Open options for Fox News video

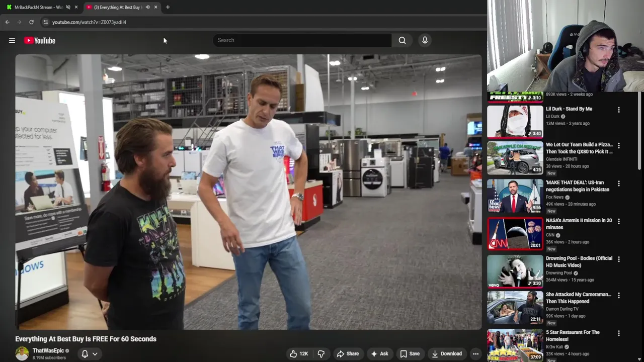(x=619, y=184)
